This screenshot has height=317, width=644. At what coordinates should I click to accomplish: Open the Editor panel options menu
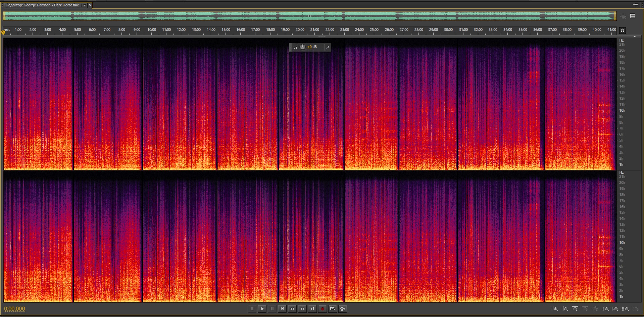coord(635,5)
